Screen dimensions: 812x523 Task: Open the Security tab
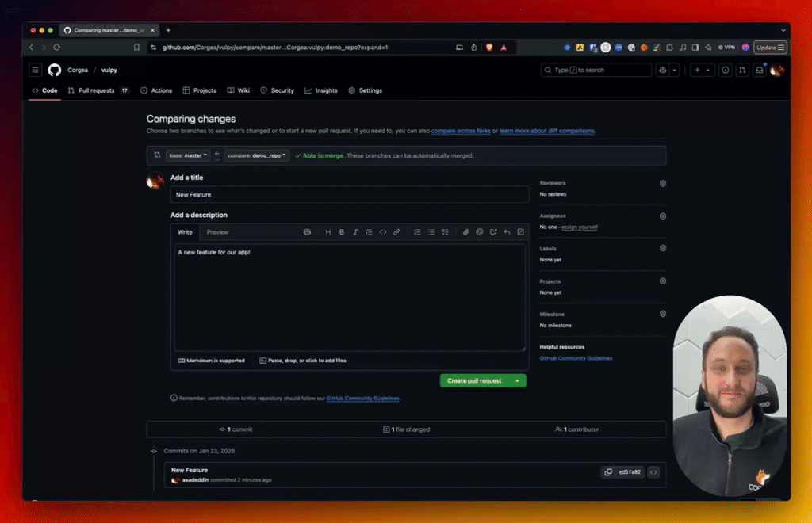click(x=277, y=90)
